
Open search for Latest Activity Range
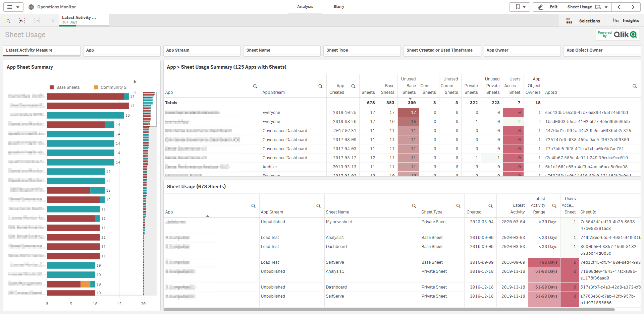click(x=554, y=206)
